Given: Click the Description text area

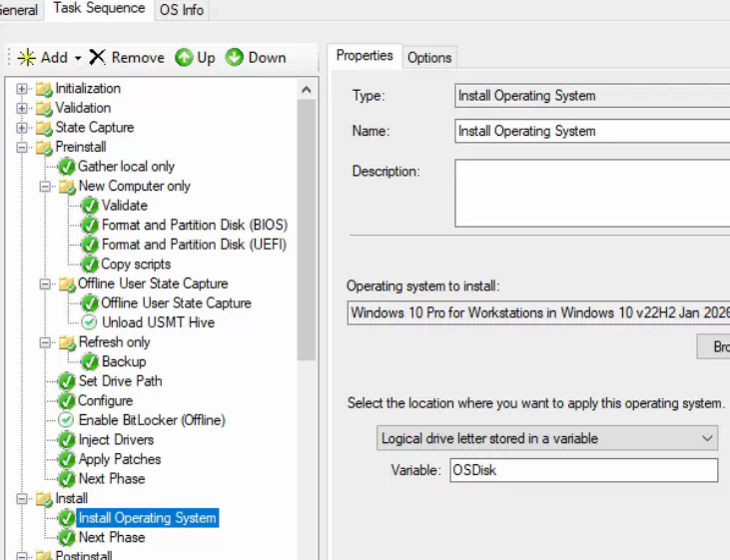Looking at the screenshot, I should 592,194.
